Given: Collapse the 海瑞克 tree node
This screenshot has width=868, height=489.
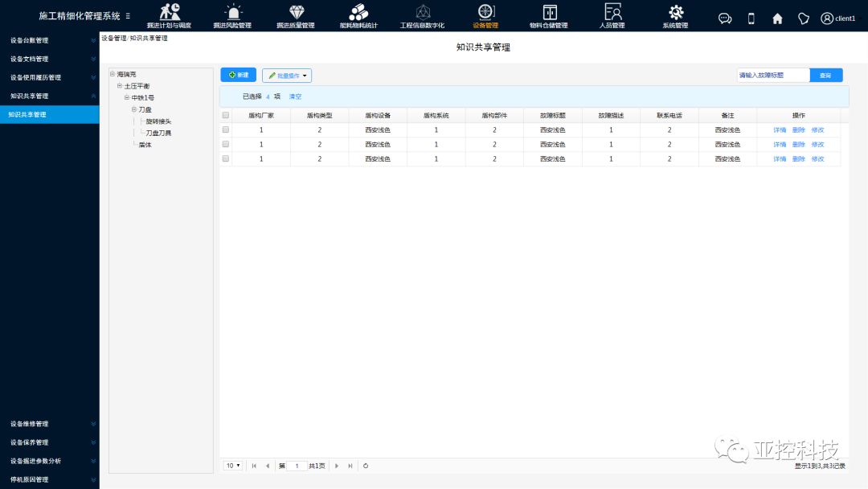Looking at the screenshot, I should point(113,74).
